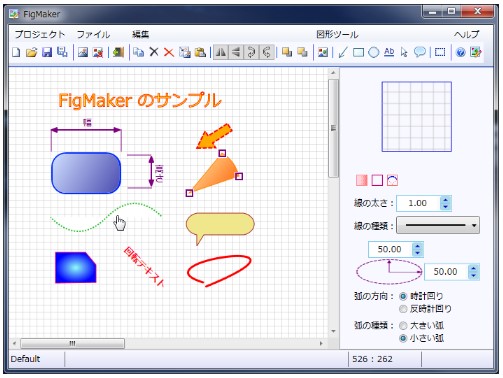Flip the shape horizontally

pyautogui.click(x=221, y=52)
